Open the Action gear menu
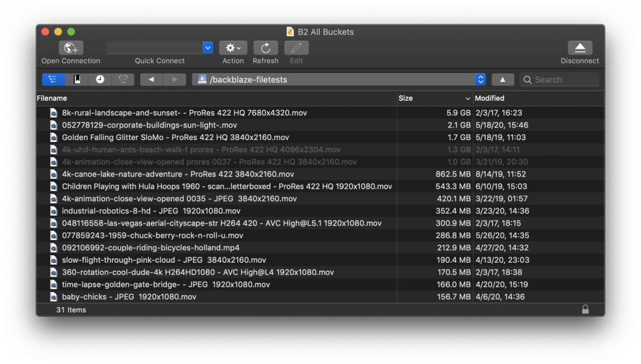Screen dimensions: 641x364 click(x=233, y=48)
